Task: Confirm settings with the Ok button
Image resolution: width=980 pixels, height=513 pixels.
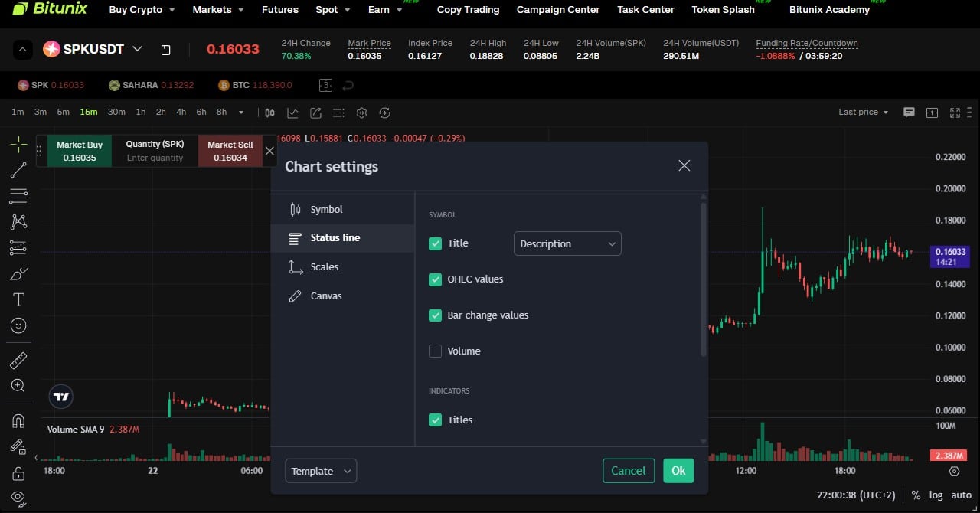Action: (x=678, y=471)
